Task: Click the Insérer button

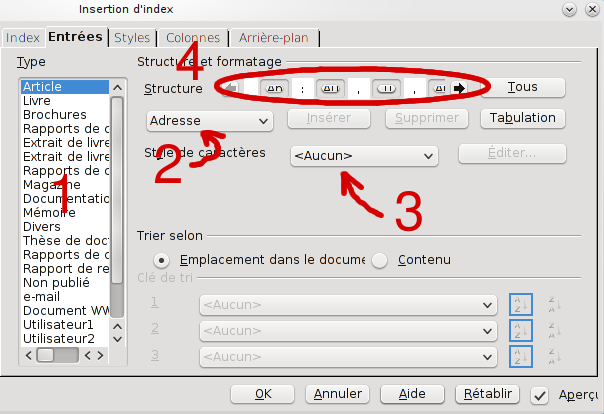Action: tap(329, 118)
